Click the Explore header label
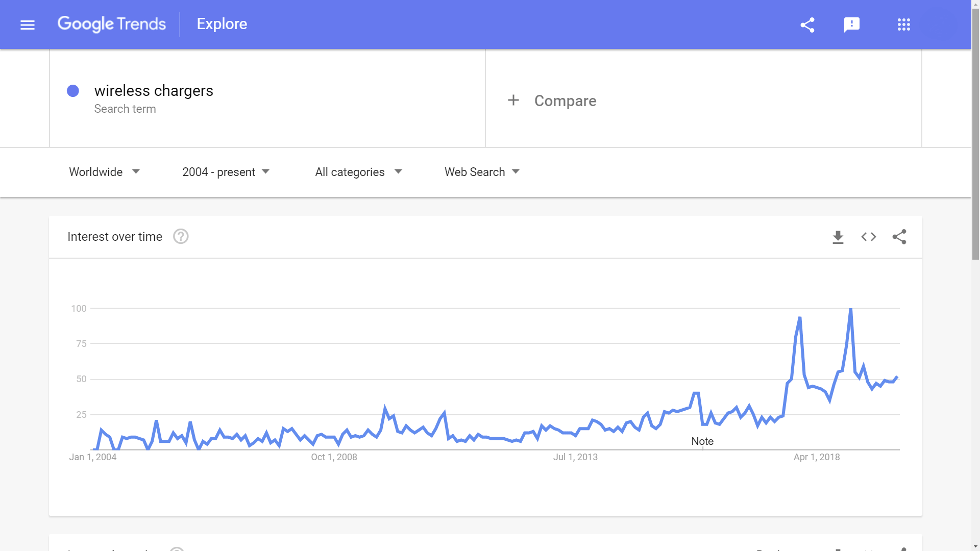Viewport: 980px width, 551px height. (222, 24)
